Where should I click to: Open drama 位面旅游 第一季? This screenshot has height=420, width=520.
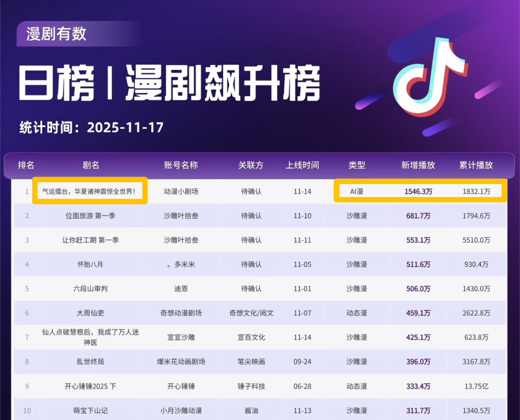click(x=90, y=216)
